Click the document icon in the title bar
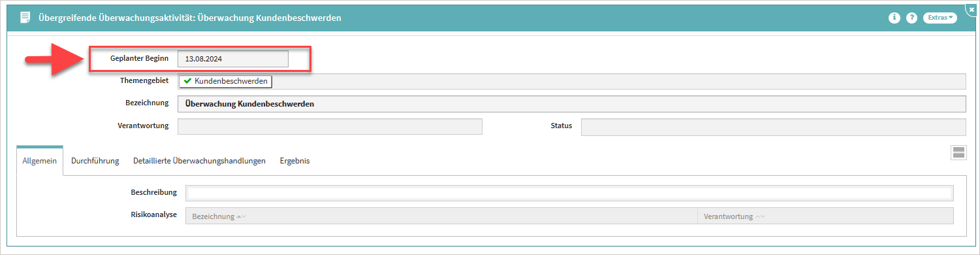Image resolution: width=980 pixels, height=255 pixels. tap(25, 18)
